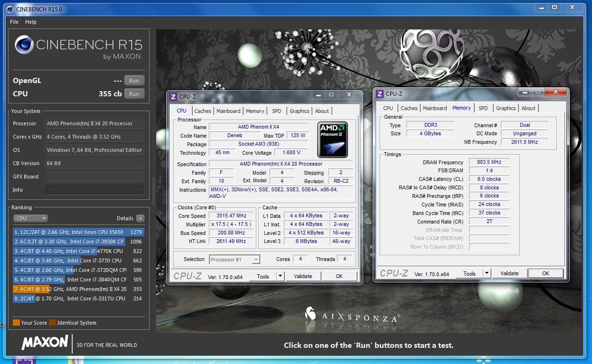This screenshot has width=592, height=364.
Task: Select ranking row Intel Core i7-3840QM
Action: tap(78, 280)
